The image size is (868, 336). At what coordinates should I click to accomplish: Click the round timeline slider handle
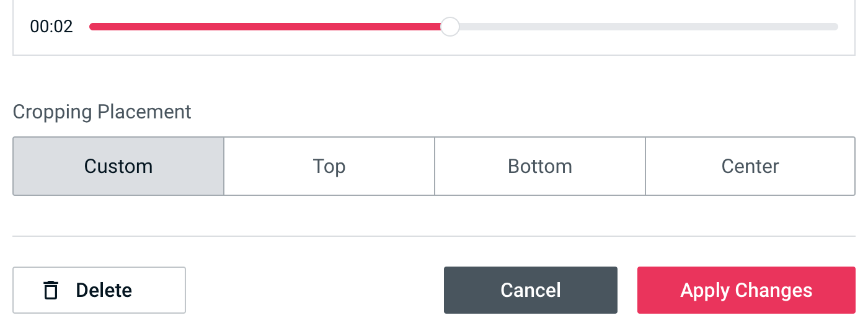[449, 27]
